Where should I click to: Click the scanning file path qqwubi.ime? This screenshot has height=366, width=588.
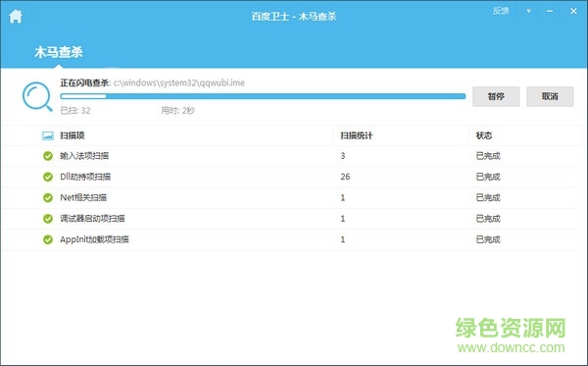(x=179, y=83)
